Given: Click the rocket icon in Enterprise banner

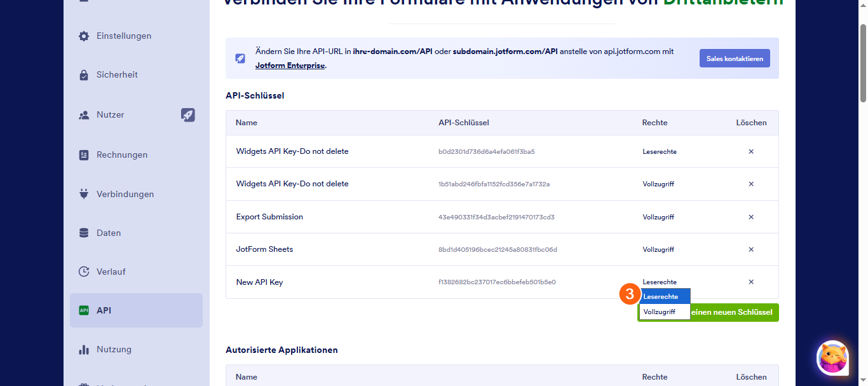Looking at the screenshot, I should pyautogui.click(x=240, y=58).
